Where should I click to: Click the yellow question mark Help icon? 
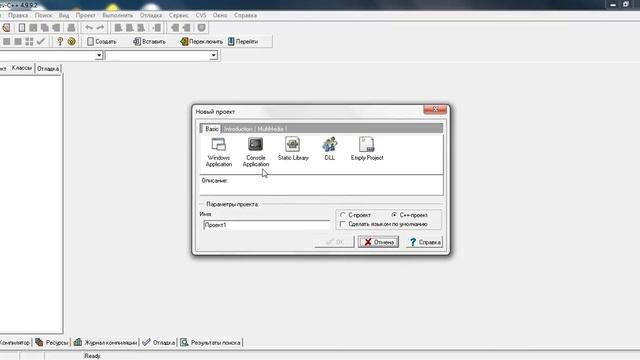coord(60,41)
